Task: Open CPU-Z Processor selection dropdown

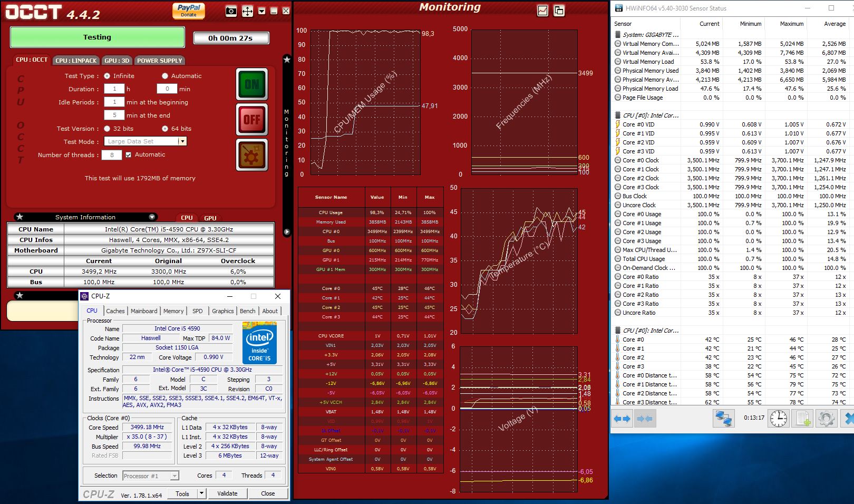Action: click(151, 476)
